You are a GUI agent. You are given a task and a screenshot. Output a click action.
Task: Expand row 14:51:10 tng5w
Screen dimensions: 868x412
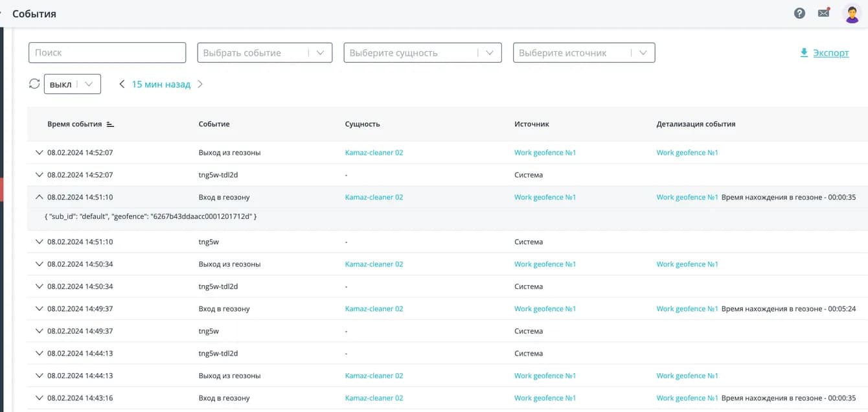tap(39, 242)
